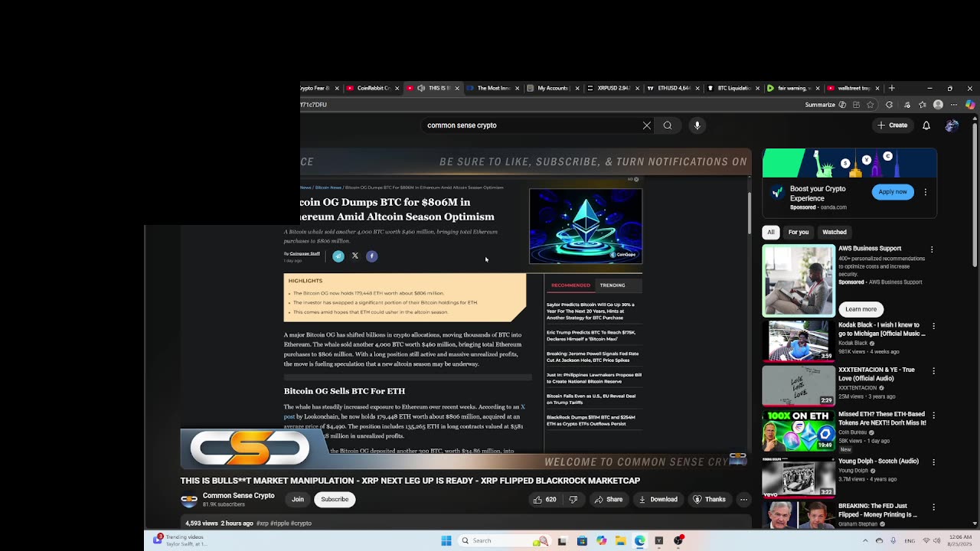
Task: Select the 'Watched' filter chip
Action: [x=835, y=232]
